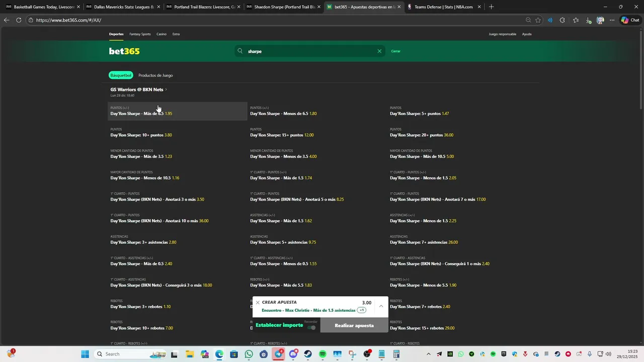Select Productos de Juego filter
644x362 pixels.
[155, 75]
